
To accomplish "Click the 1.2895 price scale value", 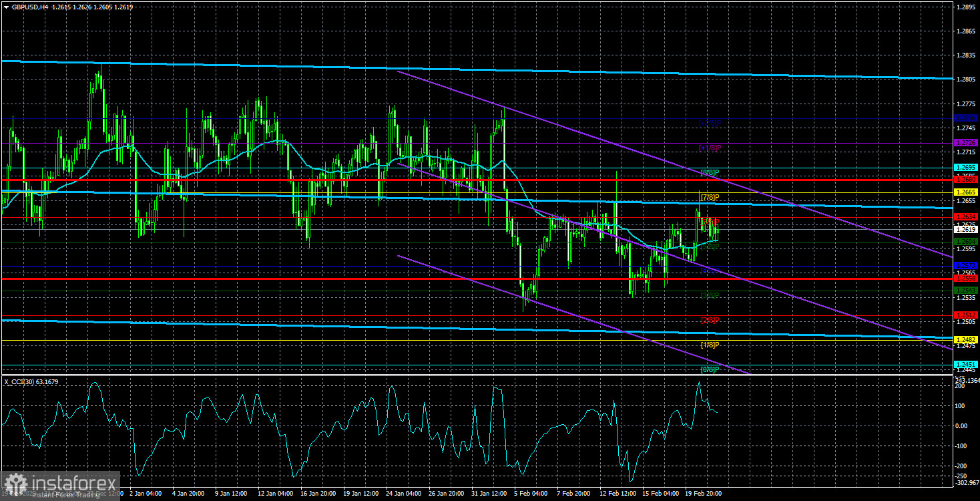I will [x=965, y=7].
